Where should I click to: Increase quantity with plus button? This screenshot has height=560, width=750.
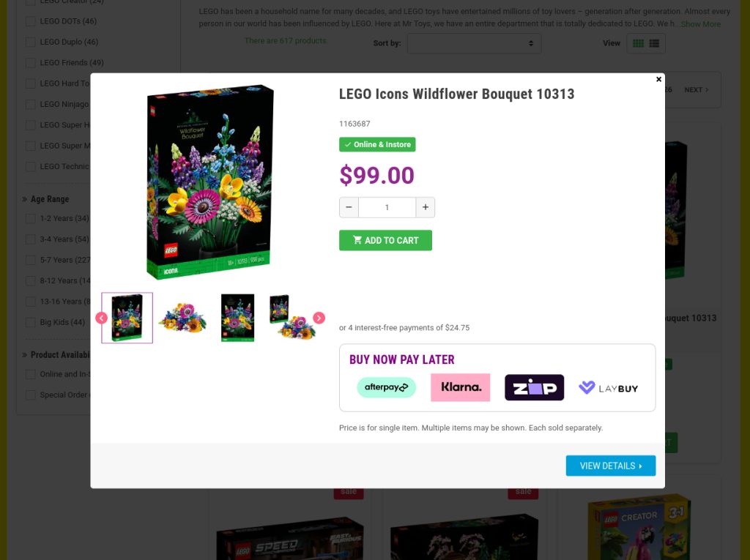[426, 207]
